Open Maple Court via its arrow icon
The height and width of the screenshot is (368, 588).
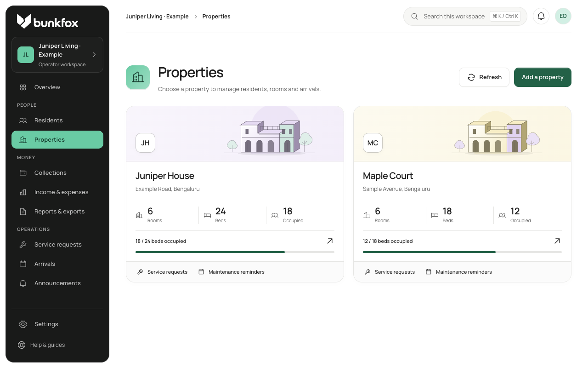[557, 241]
